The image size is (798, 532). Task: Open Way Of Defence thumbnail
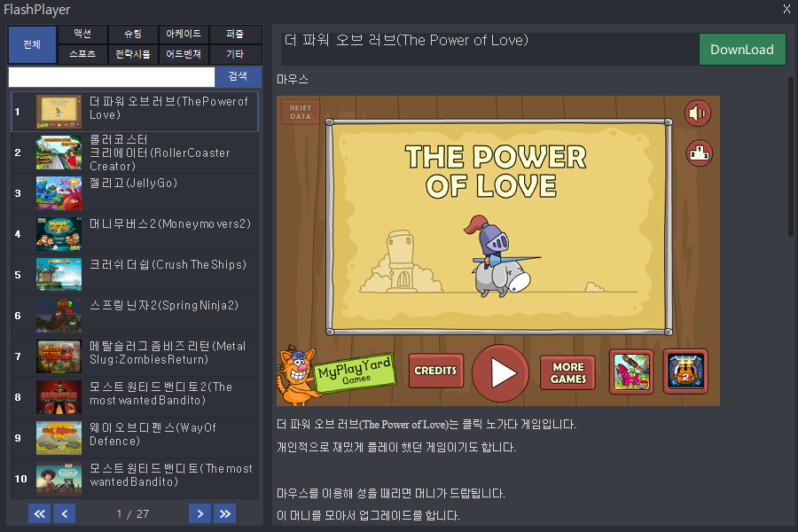(59, 438)
